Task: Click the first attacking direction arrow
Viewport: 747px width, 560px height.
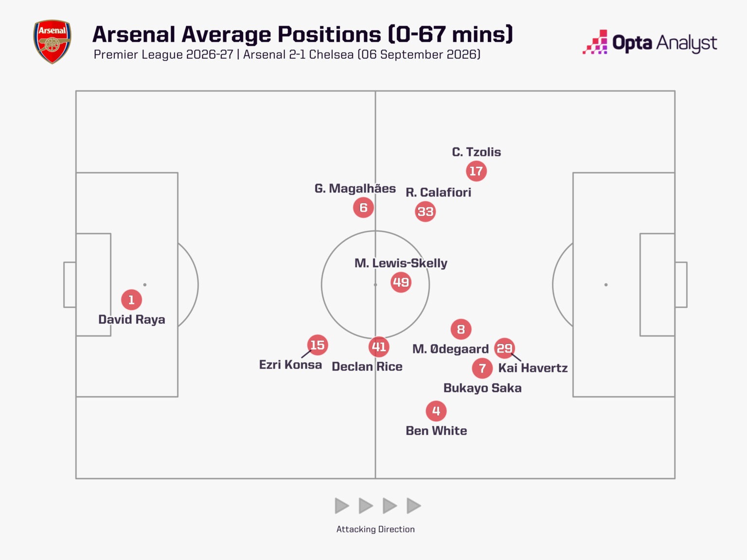Action: 342,506
